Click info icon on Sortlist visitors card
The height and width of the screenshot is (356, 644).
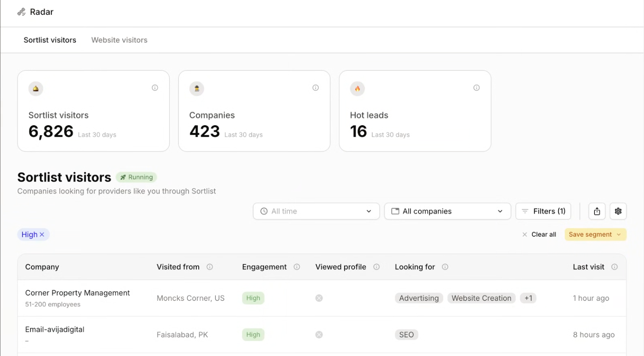pyautogui.click(x=155, y=88)
